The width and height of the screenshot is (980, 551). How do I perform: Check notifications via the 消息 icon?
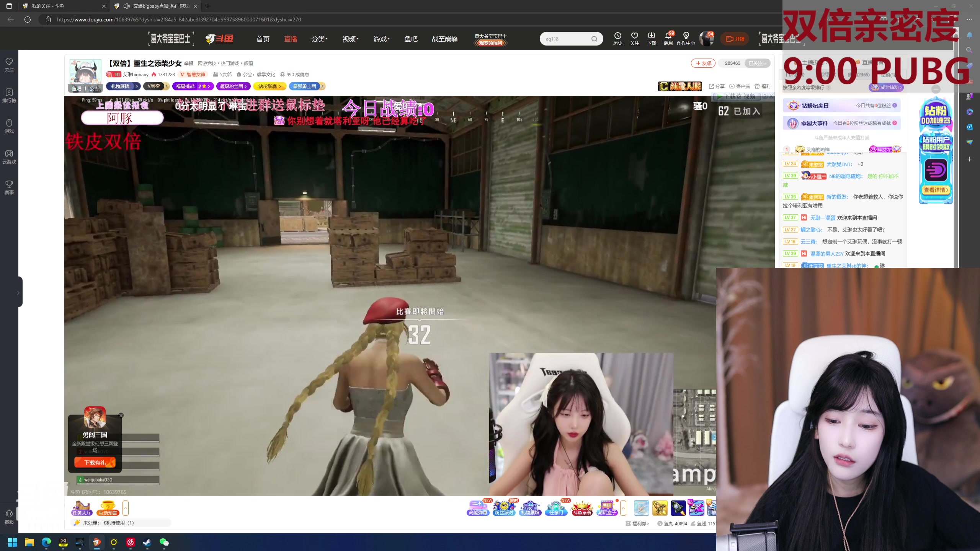[668, 38]
